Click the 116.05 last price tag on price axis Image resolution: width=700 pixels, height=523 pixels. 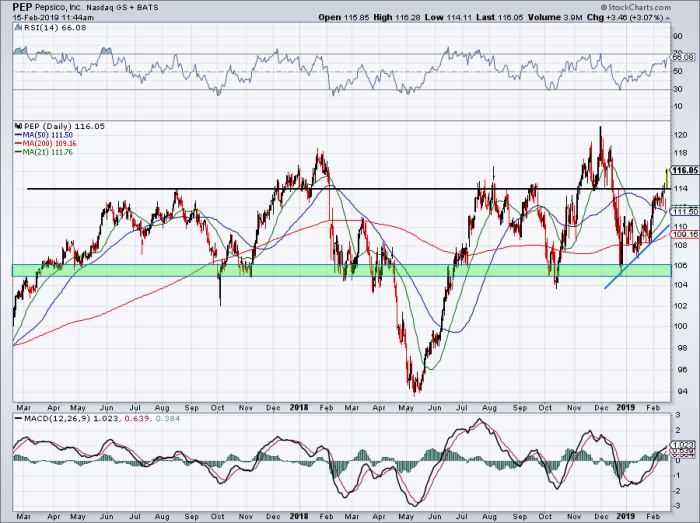[x=684, y=170]
